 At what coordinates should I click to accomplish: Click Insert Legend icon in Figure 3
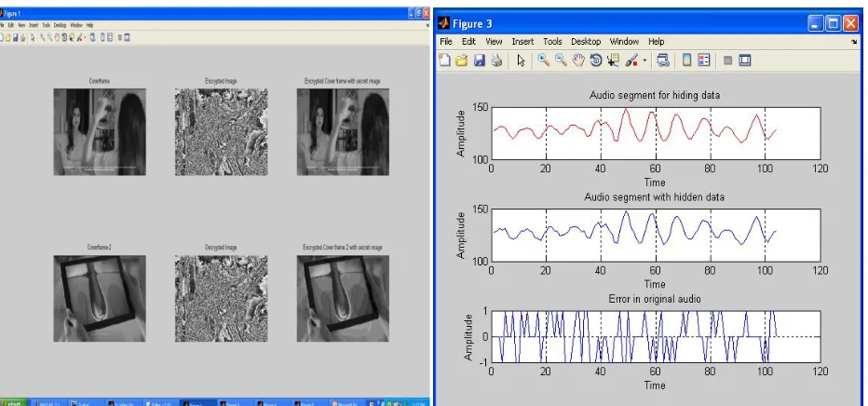[x=703, y=61]
